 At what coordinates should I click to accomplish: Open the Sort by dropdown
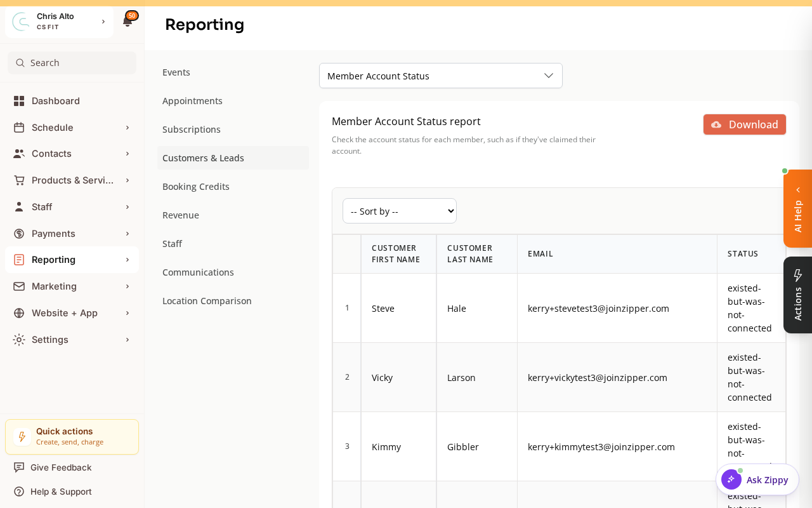(400, 211)
